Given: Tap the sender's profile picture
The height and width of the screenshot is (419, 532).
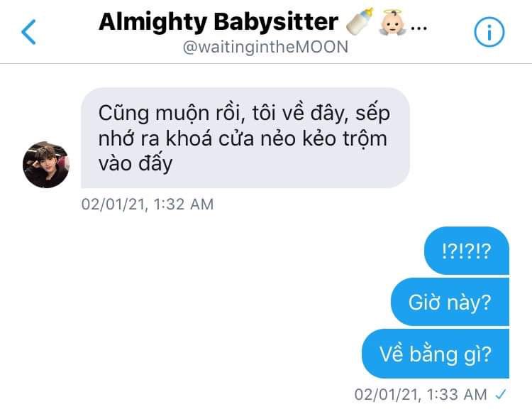Looking at the screenshot, I should pyautogui.click(x=46, y=165).
